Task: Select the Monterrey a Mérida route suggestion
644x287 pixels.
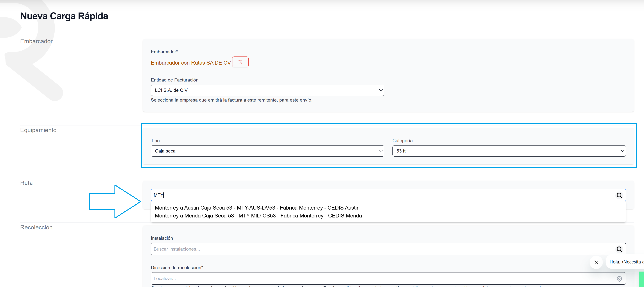Action: click(258, 216)
